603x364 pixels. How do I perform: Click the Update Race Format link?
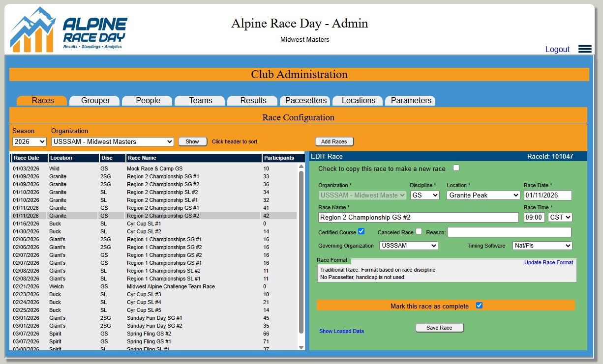point(548,262)
